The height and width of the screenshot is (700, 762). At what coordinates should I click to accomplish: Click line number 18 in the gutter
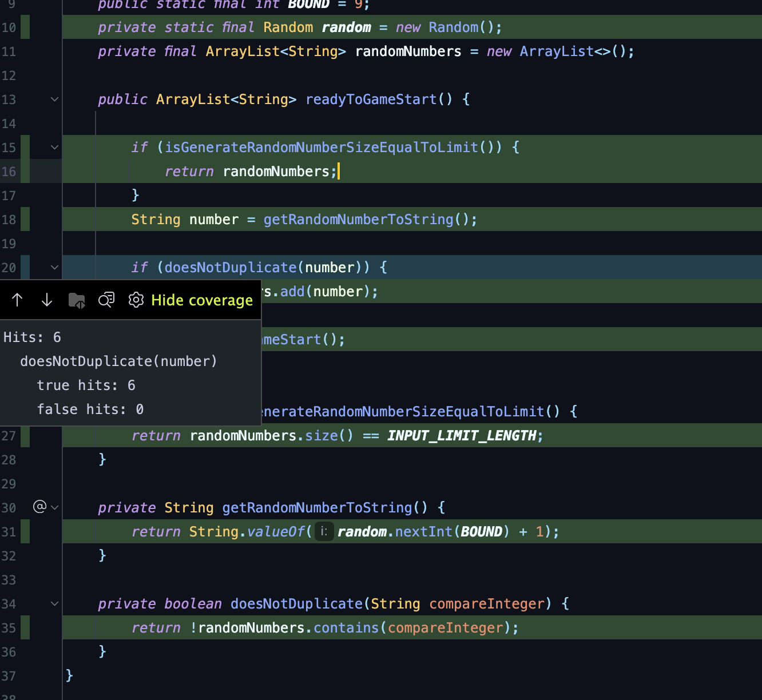point(9,219)
